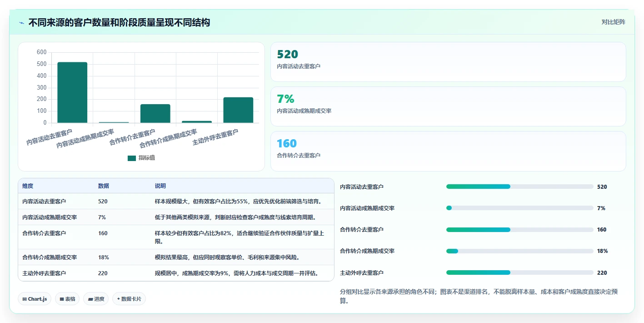This screenshot has height=323, width=644.
Task: Click the description starting 样本较少但有效客户占比
Action: [240, 237]
